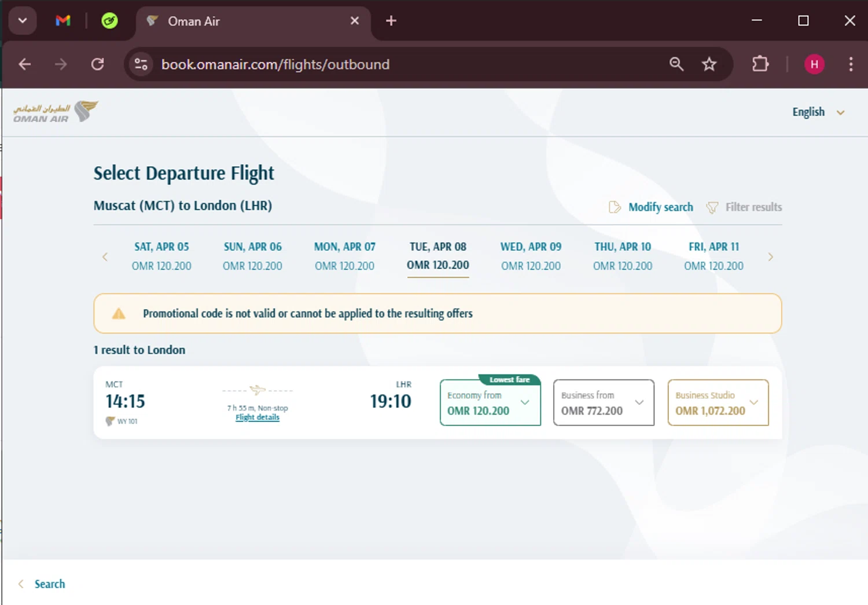Open the Flight details link

258,417
